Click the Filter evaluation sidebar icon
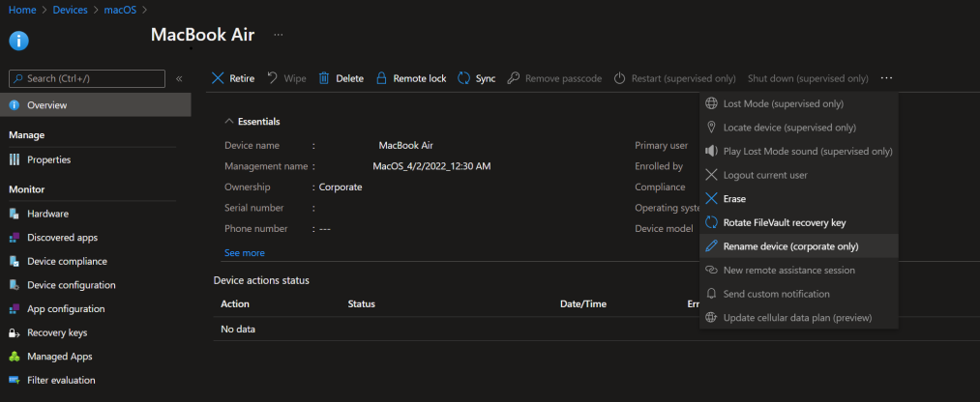Viewport: 980px width, 402px height. click(15, 380)
